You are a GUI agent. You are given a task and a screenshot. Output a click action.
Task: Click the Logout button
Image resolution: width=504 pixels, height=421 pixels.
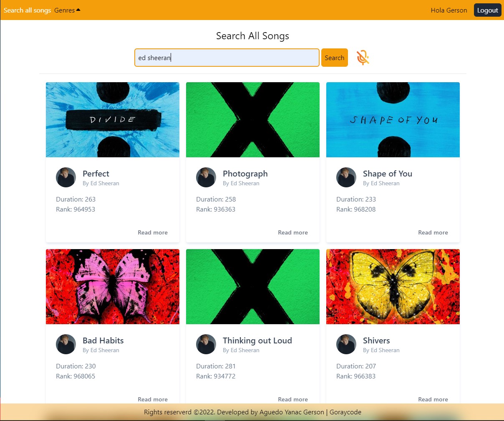[487, 10]
